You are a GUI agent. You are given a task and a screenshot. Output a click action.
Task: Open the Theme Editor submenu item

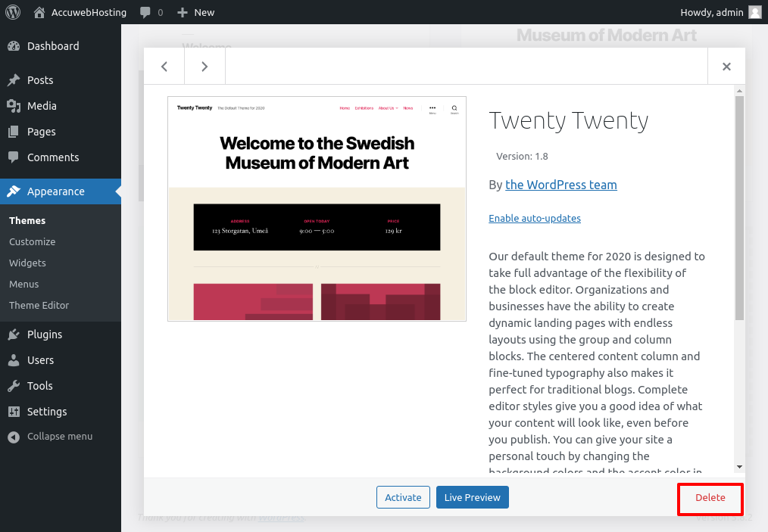click(39, 305)
